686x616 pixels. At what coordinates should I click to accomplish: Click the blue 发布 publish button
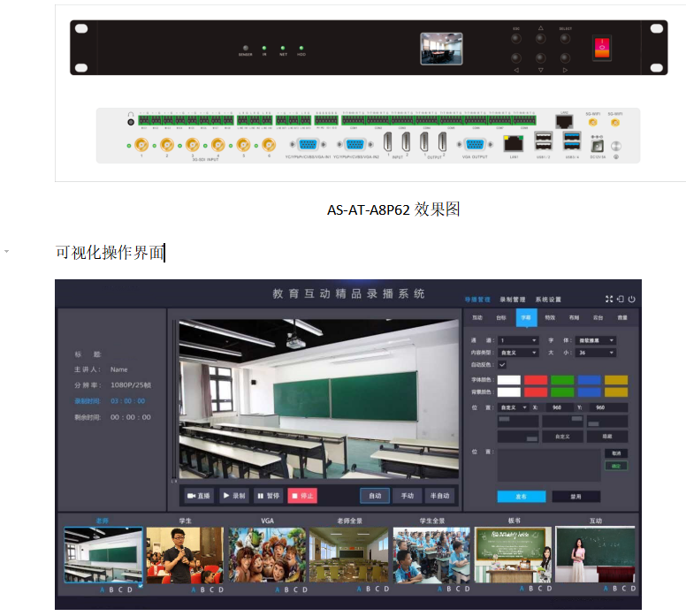(521, 497)
